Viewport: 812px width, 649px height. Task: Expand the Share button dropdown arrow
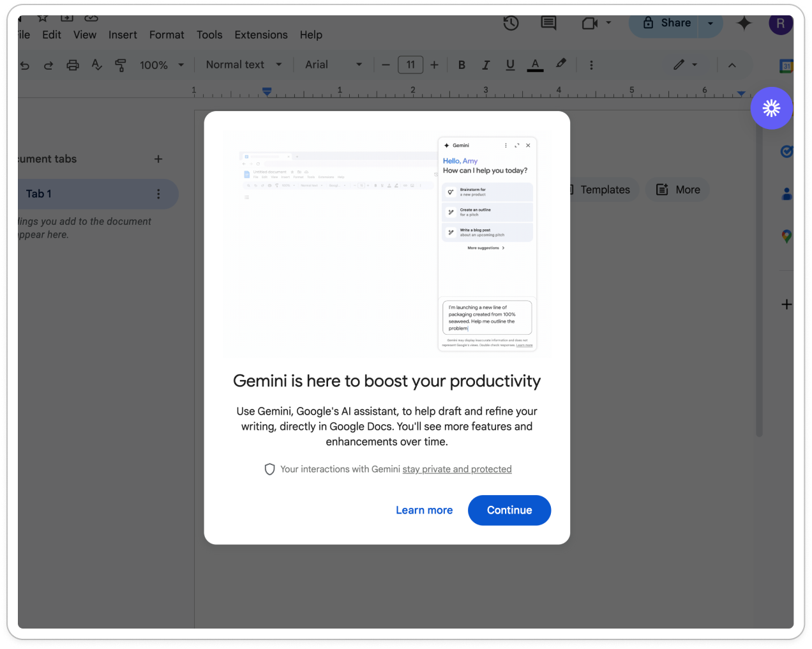710,24
